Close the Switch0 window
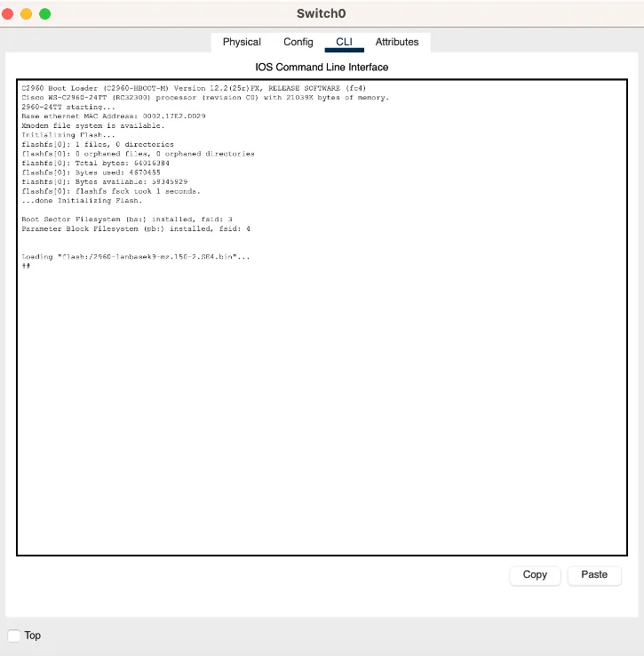Viewport: 644px width, 656px height. point(7,14)
